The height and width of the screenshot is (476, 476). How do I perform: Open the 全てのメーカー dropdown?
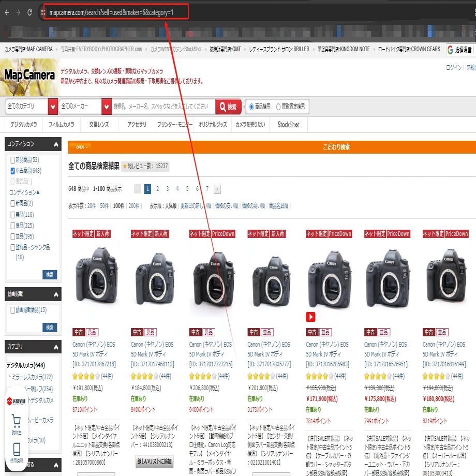pyautogui.click(x=85, y=107)
